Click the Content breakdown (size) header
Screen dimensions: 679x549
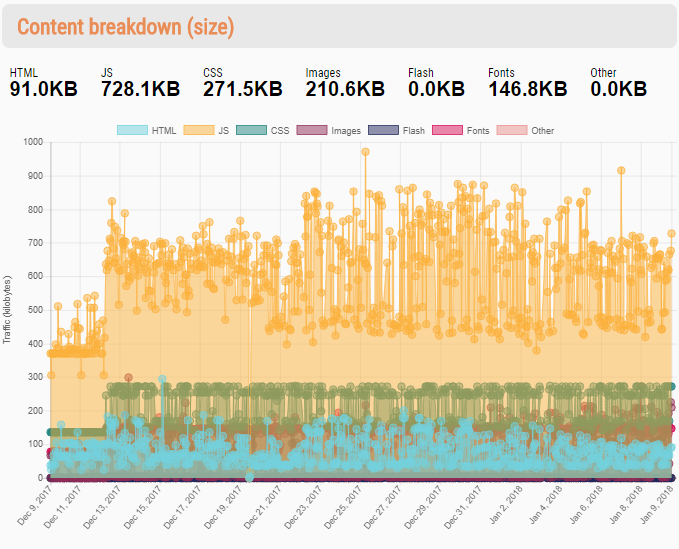coord(126,27)
